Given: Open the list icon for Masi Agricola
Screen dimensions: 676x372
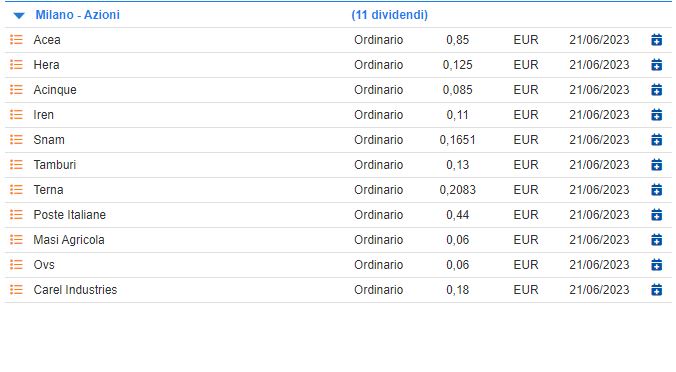Looking at the screenshot, I should point(16,240).
